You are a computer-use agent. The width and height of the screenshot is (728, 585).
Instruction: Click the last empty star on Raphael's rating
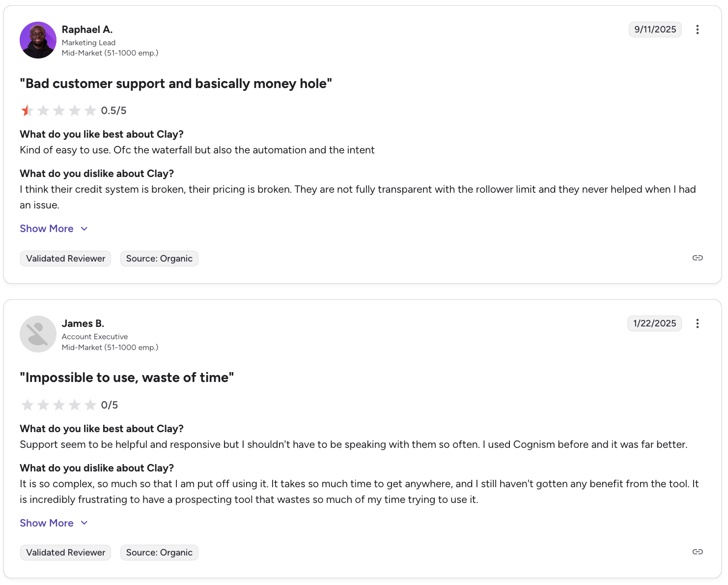pyautogui.click(x=90, y=110)
